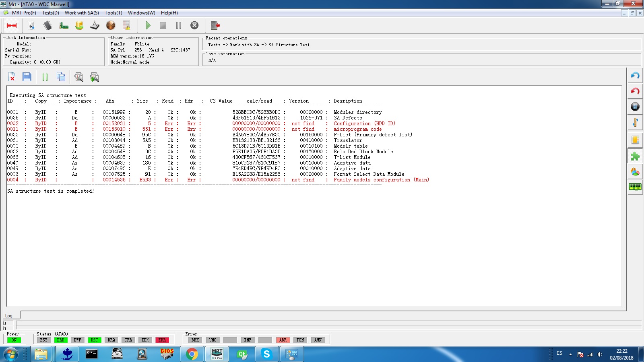Click the red undo arrow sidebar icon
The height and width of the screenshot is (362, 644).
pyautogui.click(x=635, y=91)
